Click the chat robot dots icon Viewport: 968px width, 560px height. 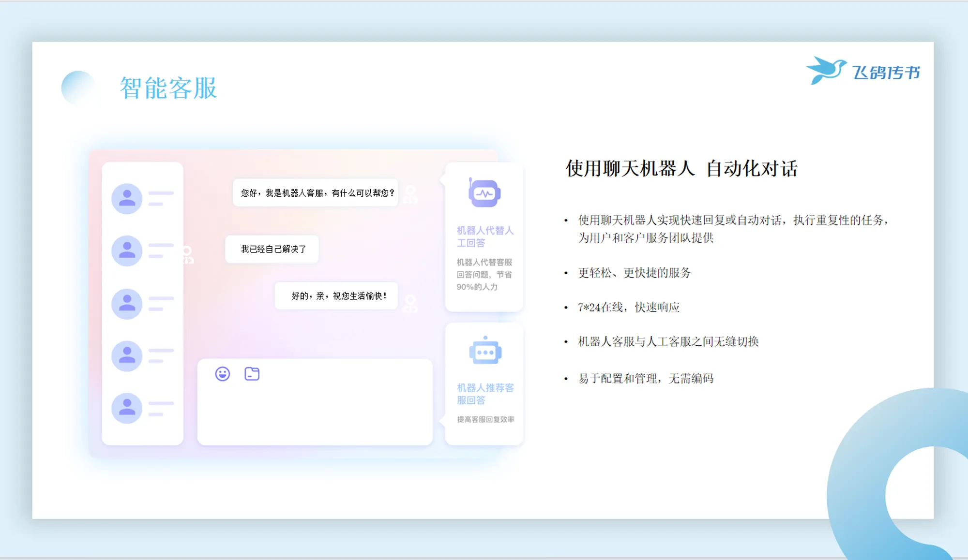(x=485, y=352)
